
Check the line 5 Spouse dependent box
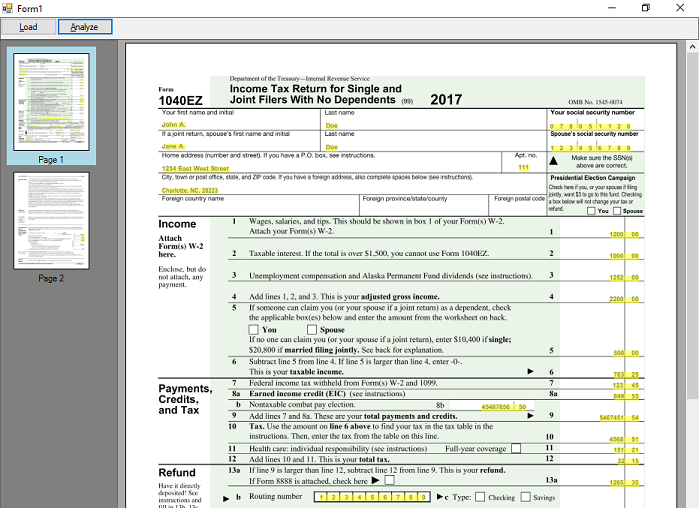click(312, 330)
